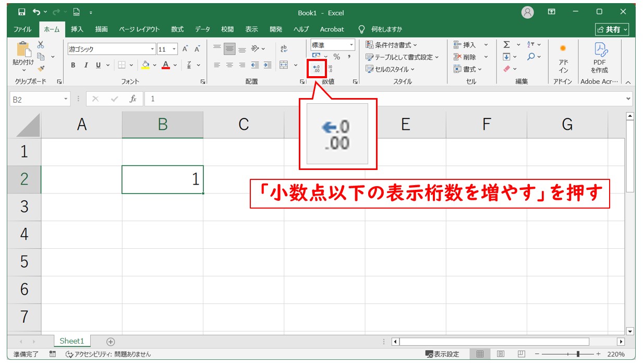Open the font size dropdown
Viewport: 643px width, 364px height.
click(x=175, y=49)
